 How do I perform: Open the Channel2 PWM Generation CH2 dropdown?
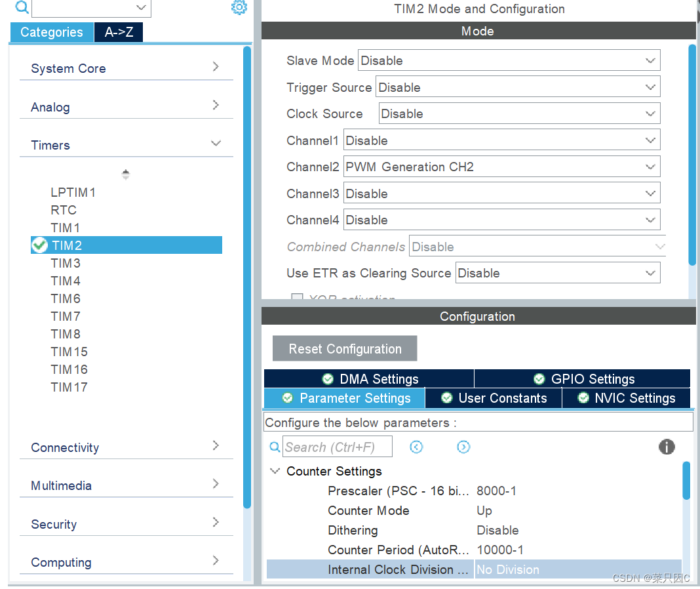click(x=502, y=167)
